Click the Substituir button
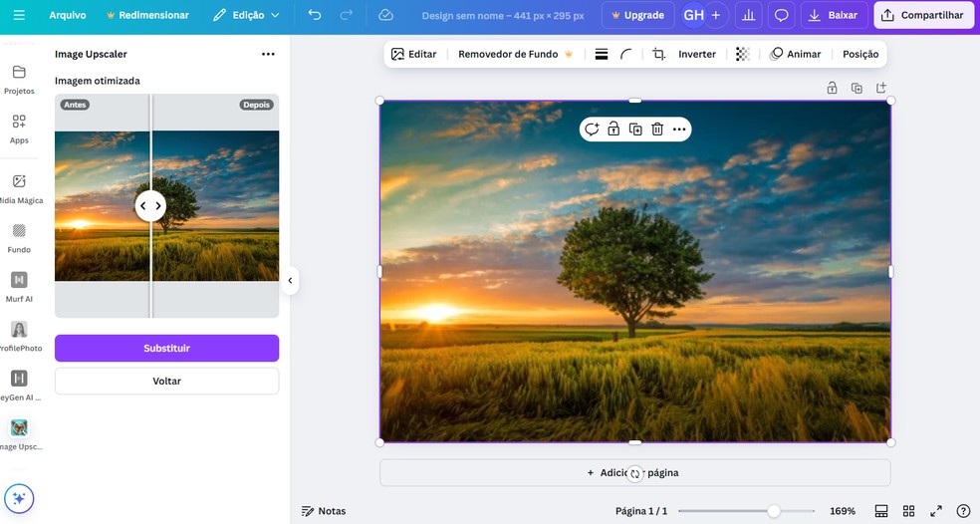Viewport: 980px width, 524px height. (x=166, y=349)
